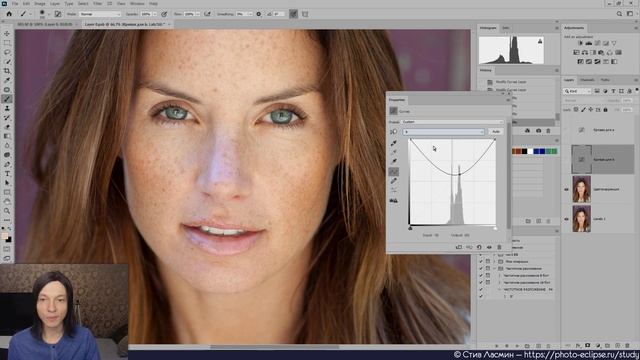Click the Auto button in Curves
This screenshot has height=360, width=640.
coord(496,131)
